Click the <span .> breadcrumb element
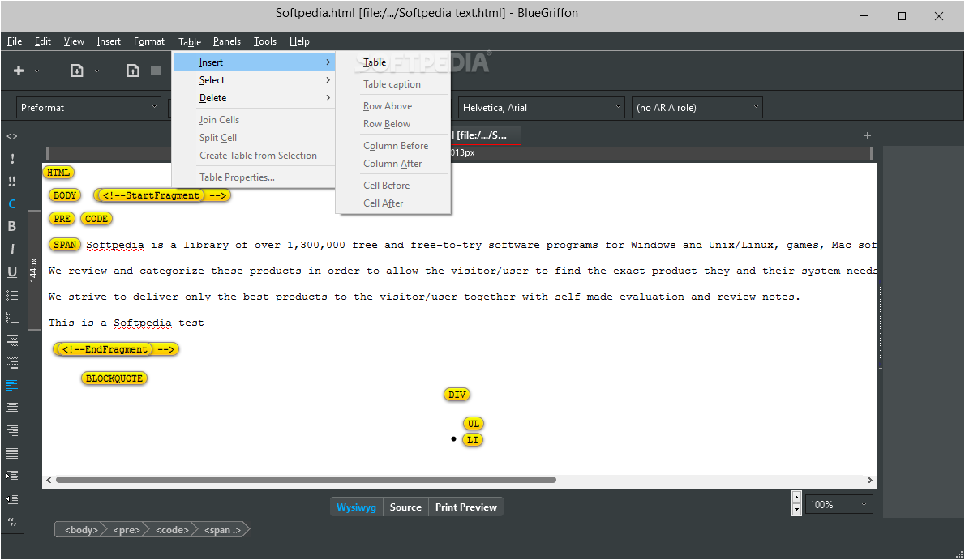Viewport: 965px width, 560px height. pos(222,530)
